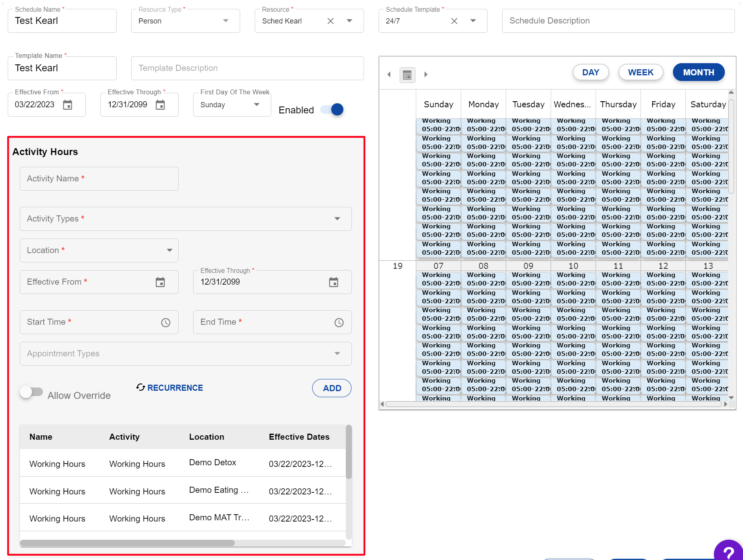The image size is (743, 560).
Task: Click the Activity Name input field
Action: 99,179
